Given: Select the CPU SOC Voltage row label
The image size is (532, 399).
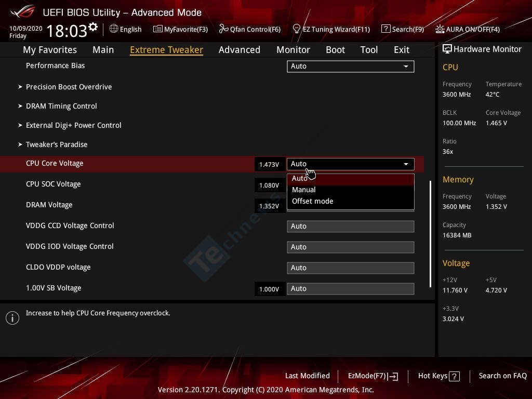Looking at the screenshot, I should [x=54, y=184].
